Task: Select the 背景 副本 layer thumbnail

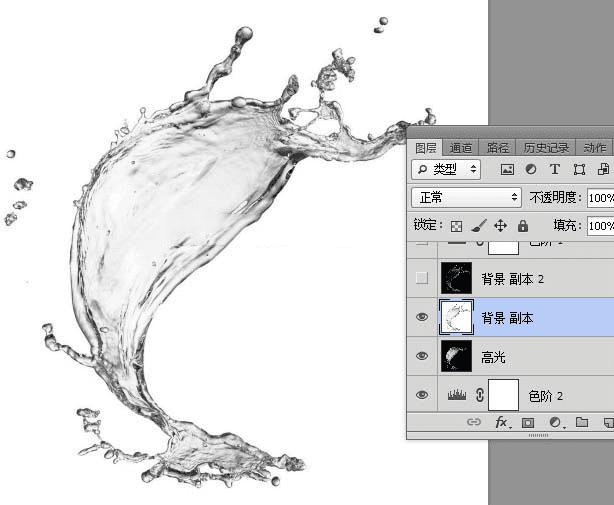Action: [x=457, y=317]
